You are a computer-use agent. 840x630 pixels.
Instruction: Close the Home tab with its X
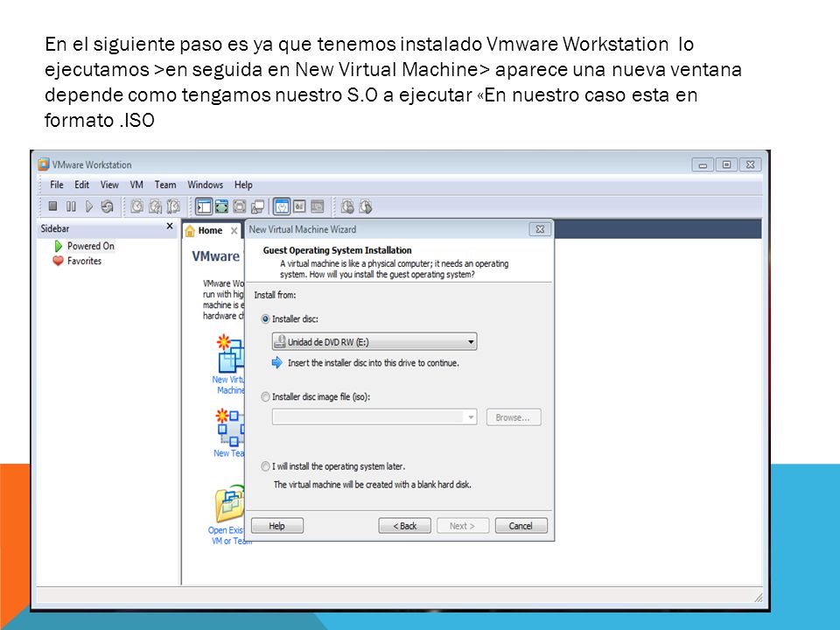(x=234, y=231)
